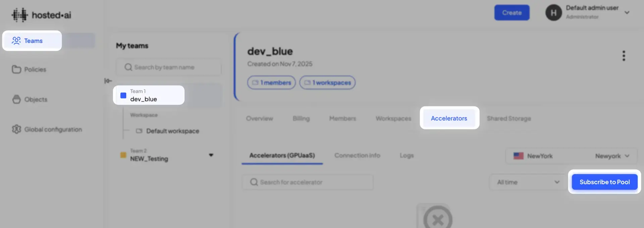Click the 1 workspaces badge
This screenshot has width=644, height=228.
pos(327,82)
